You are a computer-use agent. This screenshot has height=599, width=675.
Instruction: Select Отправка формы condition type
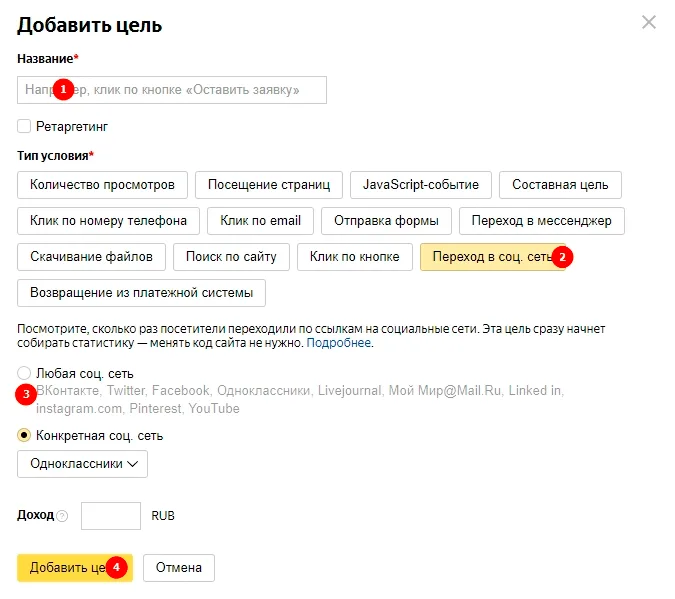pyautogui.click(x=387, y=221)
